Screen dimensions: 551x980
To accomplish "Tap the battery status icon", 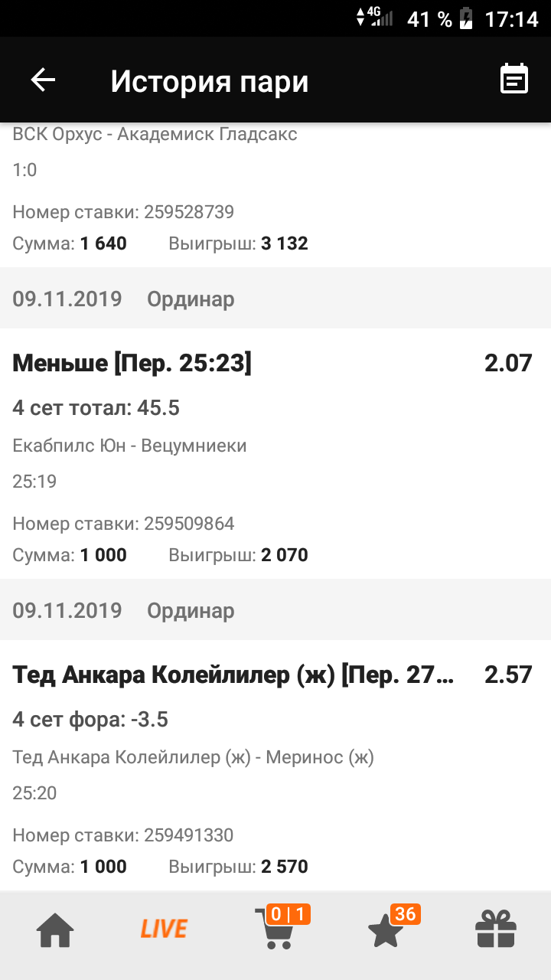I will tap(465, 18).
